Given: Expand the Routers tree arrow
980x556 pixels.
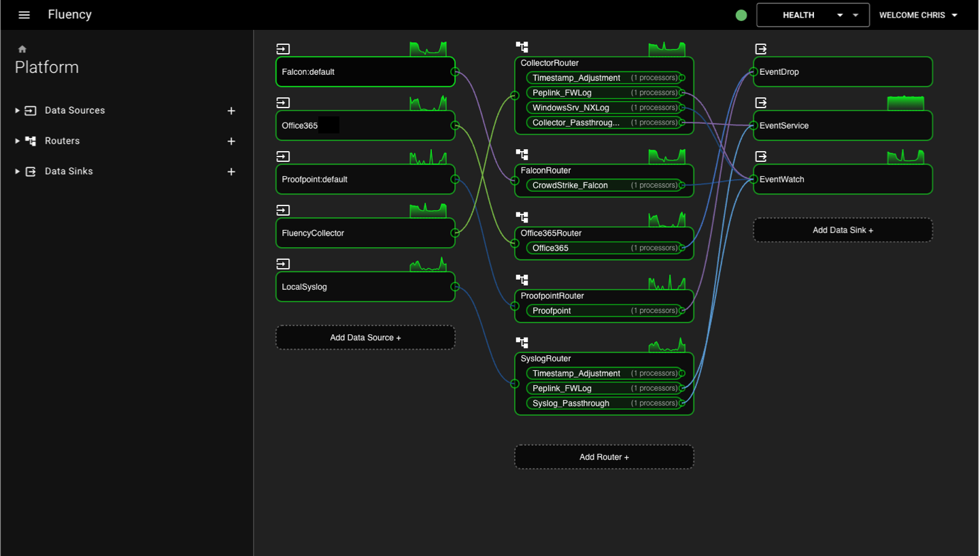Looking at the screenshot, I should click(17, 141).
